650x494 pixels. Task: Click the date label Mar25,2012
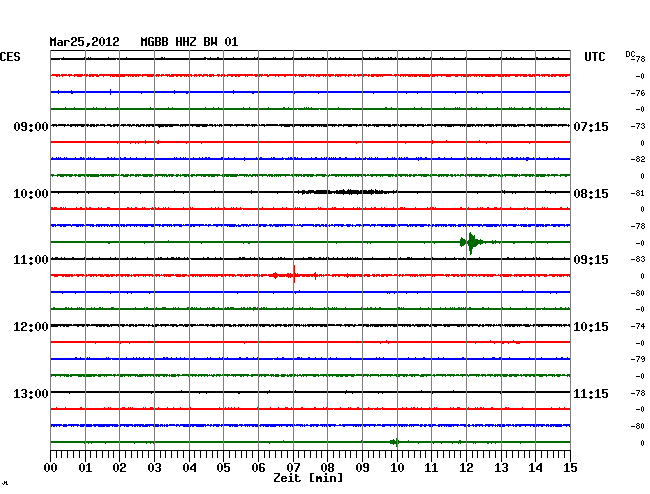click(x=84, y=42)
